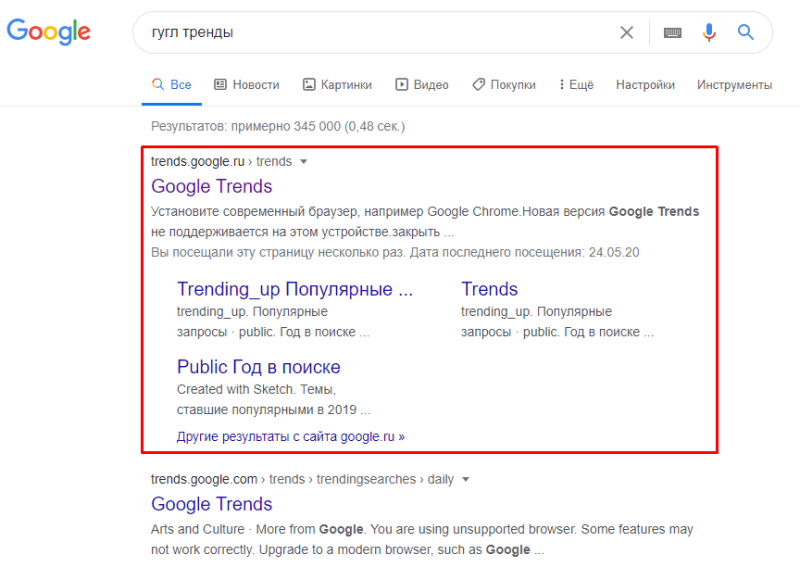Open the "Trends" sitelink

(x=489, y=289)
